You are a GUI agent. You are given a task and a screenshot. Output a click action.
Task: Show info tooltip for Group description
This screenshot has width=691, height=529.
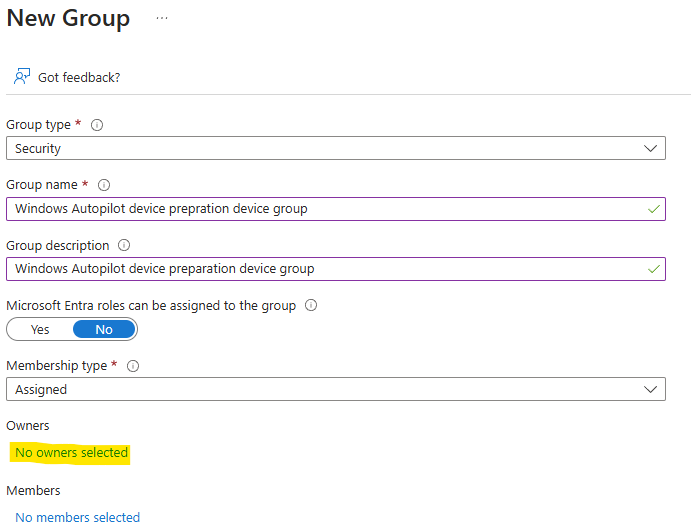124,245
